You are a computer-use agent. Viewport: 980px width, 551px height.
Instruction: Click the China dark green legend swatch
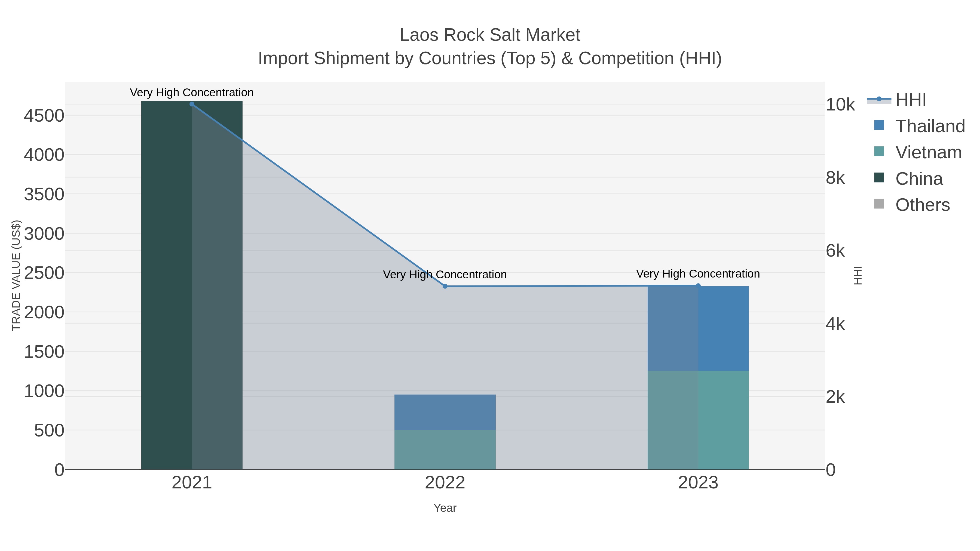coord(879,177)
